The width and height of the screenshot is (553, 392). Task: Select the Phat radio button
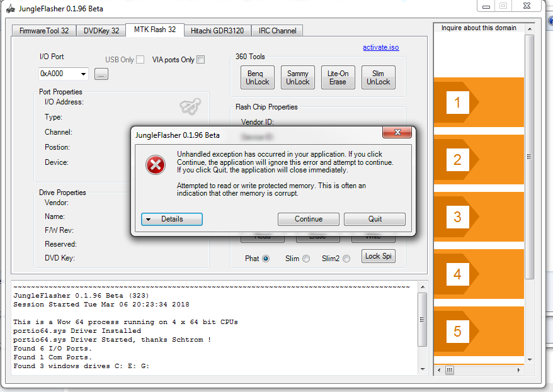coord(266,259)
